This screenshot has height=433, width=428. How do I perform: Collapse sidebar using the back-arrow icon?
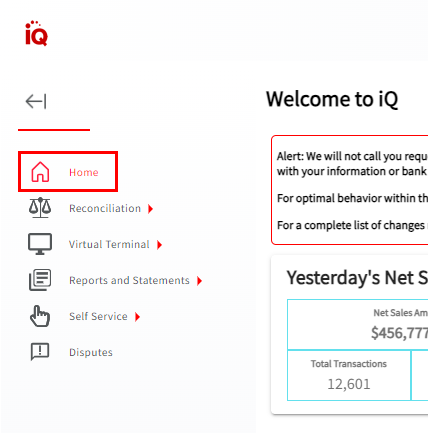pos(36,101)
